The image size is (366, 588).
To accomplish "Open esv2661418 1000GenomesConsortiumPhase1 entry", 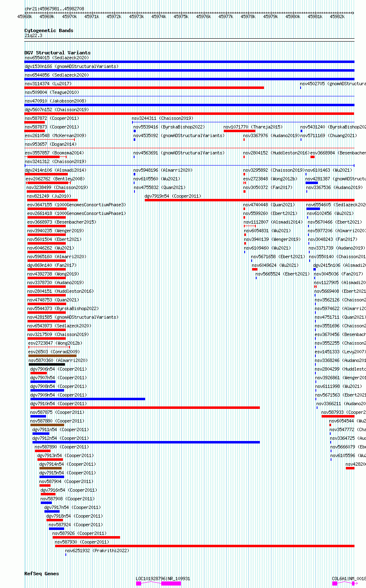I will [x=77, y=213].
